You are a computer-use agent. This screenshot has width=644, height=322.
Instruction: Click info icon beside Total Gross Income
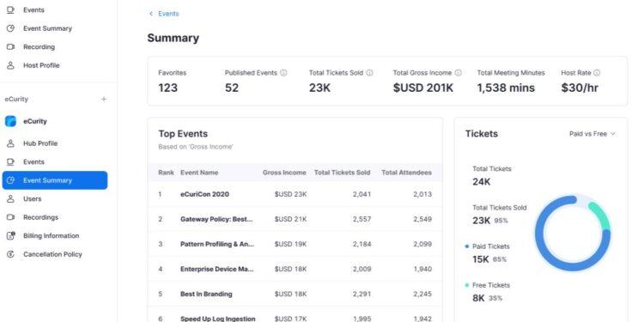(x=458, y=73)
